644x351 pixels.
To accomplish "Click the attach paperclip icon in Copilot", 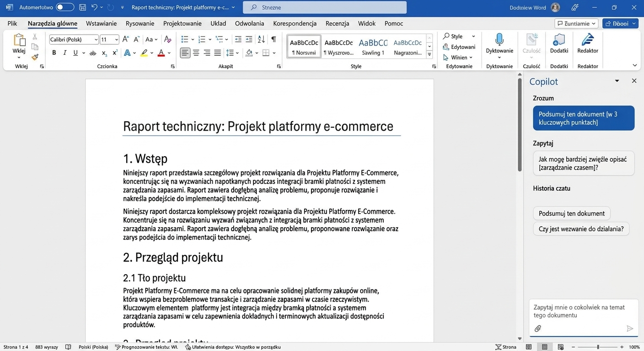I will click(x=538, y=329).
